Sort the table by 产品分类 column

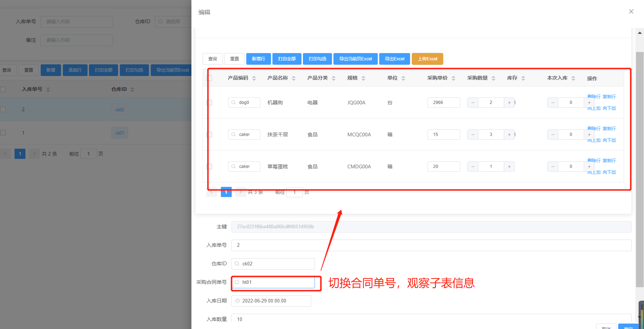click(x=333, y=78)
